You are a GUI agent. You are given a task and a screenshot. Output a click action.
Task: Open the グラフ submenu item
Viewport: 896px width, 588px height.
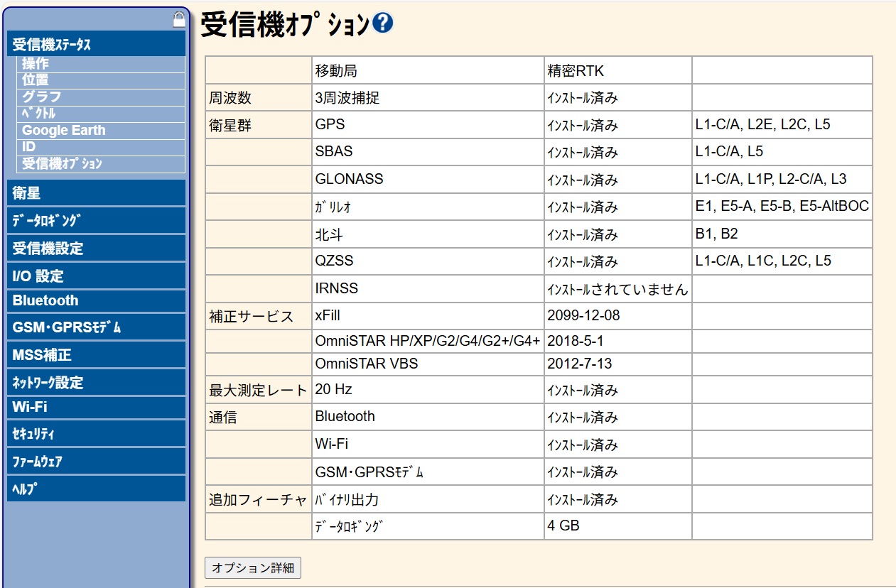(x=41, y=97)
